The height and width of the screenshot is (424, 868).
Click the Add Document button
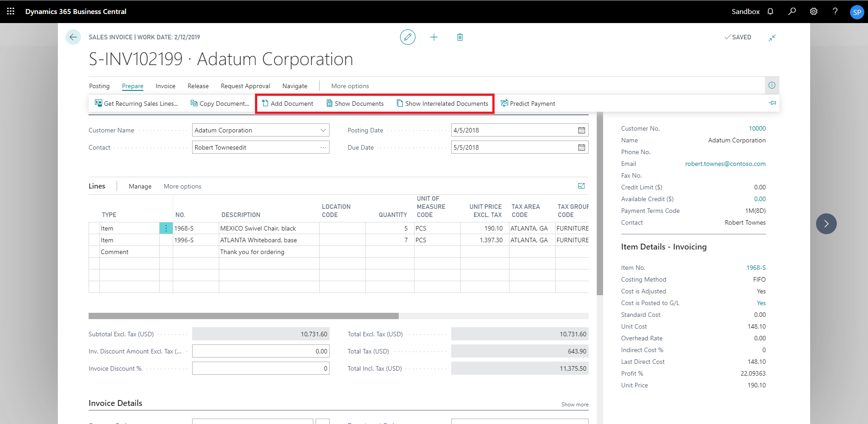tap(288, 104)
